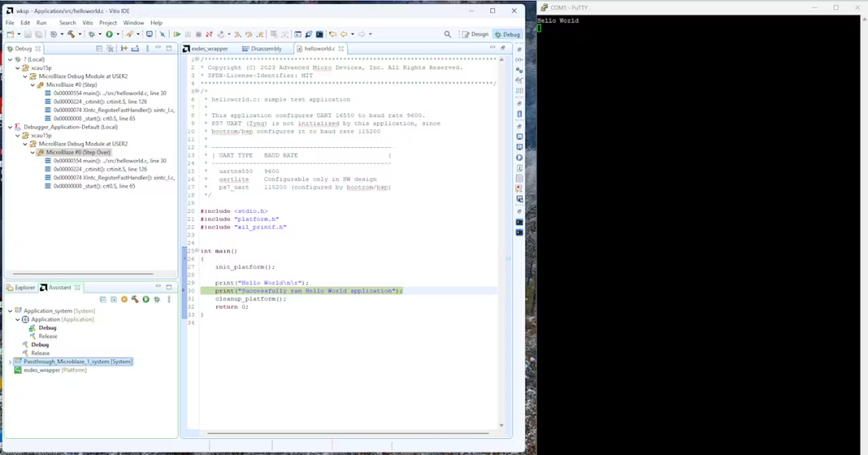The image size is (868, 455).
Task: Click the Search magnifier icon in toolbar
Action: point(448,35)
